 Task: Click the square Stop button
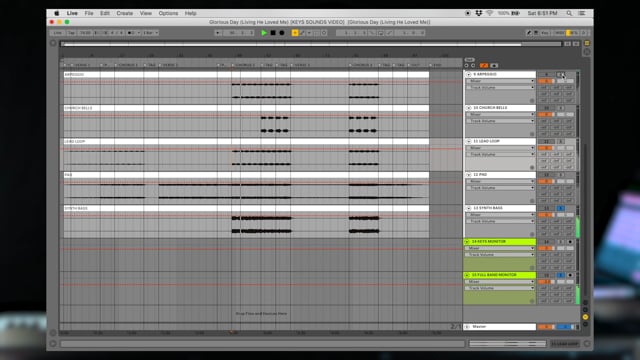(x=273, y=33)
